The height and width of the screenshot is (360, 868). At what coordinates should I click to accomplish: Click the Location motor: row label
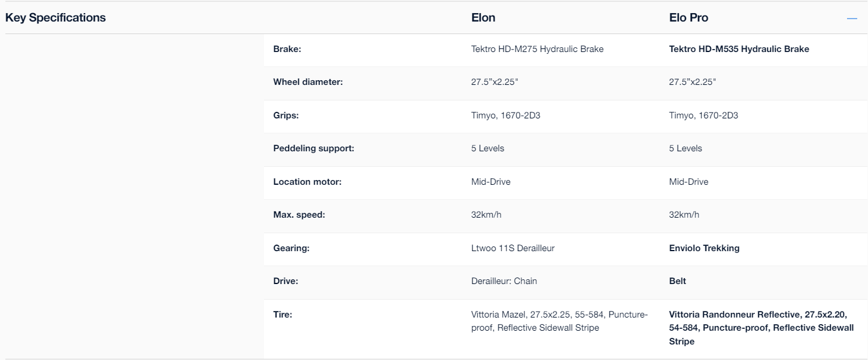click(x=307, y=182)
